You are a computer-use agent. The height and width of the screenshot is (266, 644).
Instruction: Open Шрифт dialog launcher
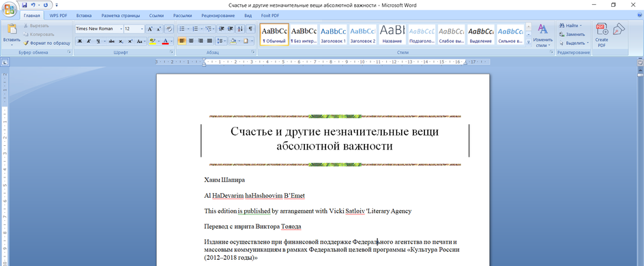tap(171, 53)
